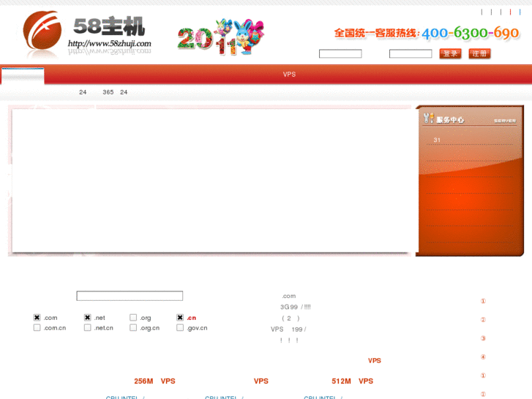The height and width of the screenshot is (399, 532).
Task: Focus the password field next to 登录 button
Action: coord(411,53)
